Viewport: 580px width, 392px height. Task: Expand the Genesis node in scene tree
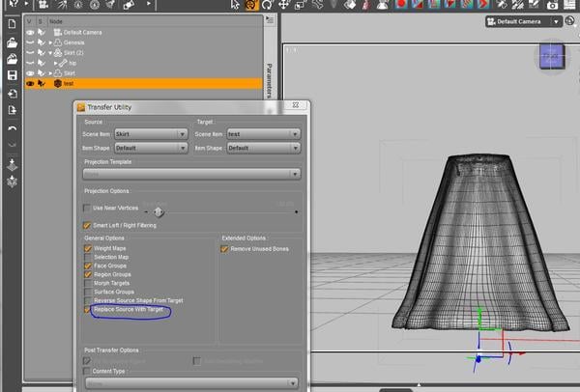coord(50,42)
